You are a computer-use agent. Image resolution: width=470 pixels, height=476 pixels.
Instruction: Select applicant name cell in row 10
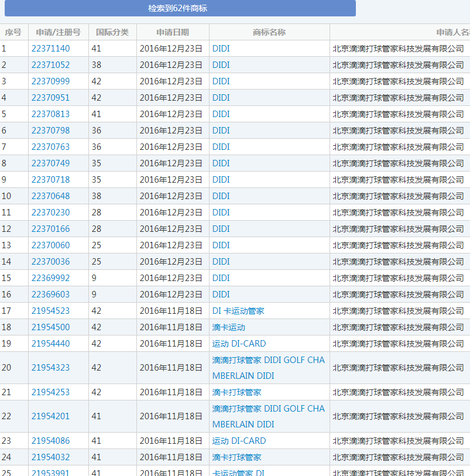(400, 196)
